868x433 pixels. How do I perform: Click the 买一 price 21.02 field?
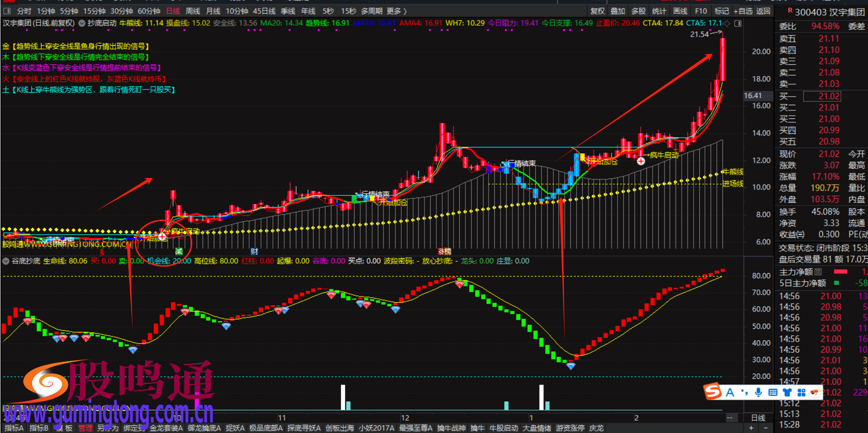tap(829, 96)
